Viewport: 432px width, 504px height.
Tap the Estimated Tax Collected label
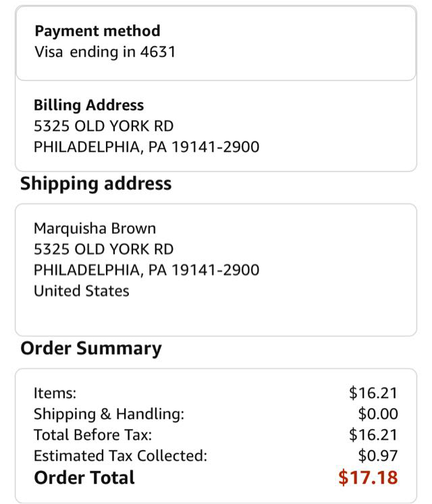point(120,456)
